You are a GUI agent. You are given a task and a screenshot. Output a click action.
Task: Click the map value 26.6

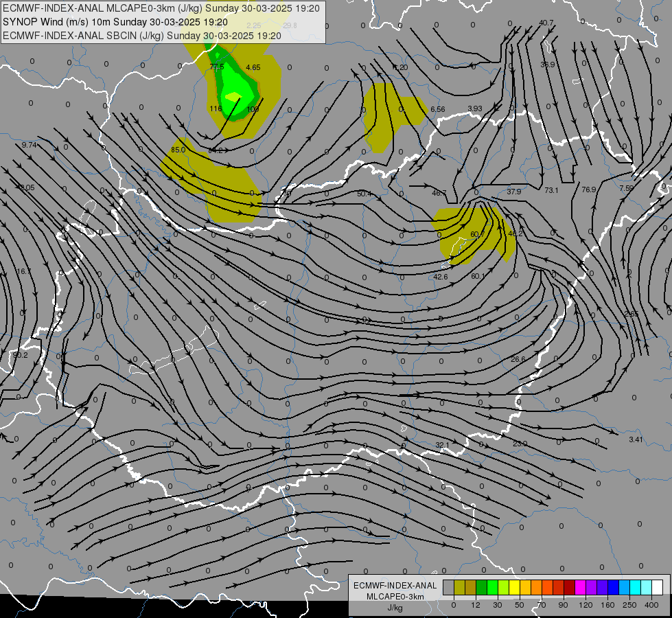coord(518,359)
